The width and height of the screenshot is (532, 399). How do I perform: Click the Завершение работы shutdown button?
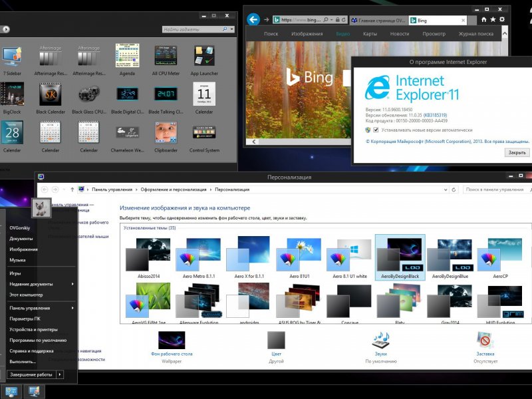pyautogui.click(x=31, y=374)
